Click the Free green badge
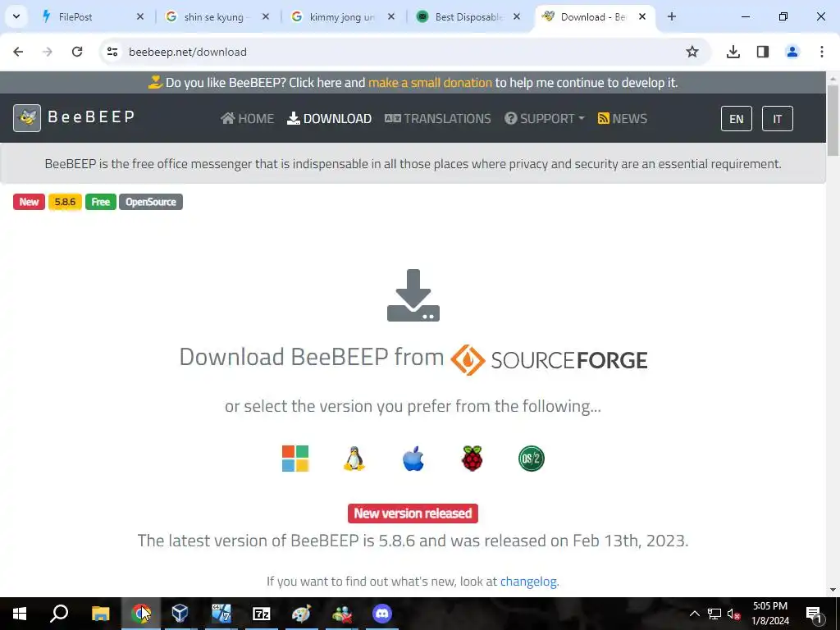Screen dimensions: 840x630 point(101,202)
